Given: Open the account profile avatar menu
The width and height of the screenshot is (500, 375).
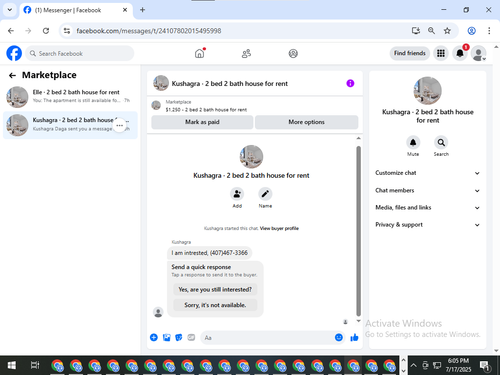Looking at the screenshot, I should point(478,53).
